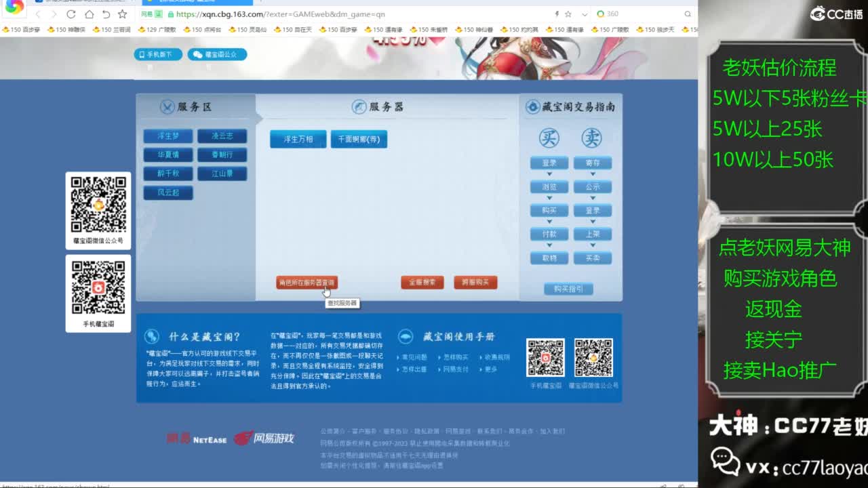Open the 隐私政策 footer link
The image size is (868, 488).
[426, 431]
